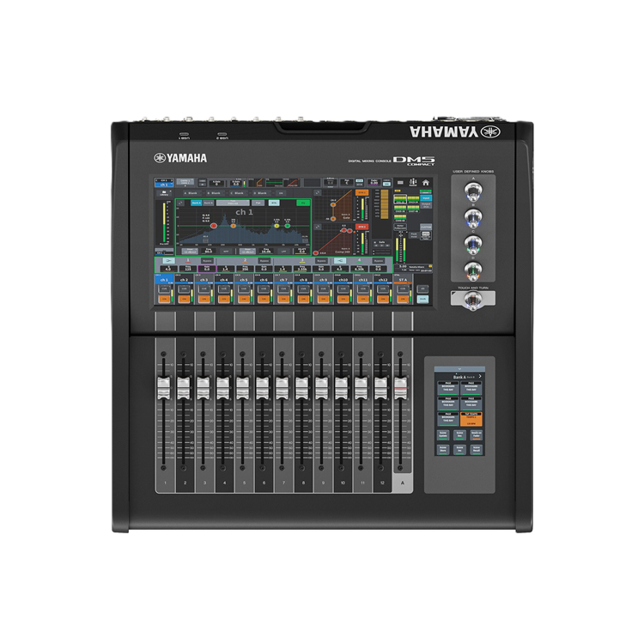Tap the Shift button on the touchscreen

click(422, 299)
